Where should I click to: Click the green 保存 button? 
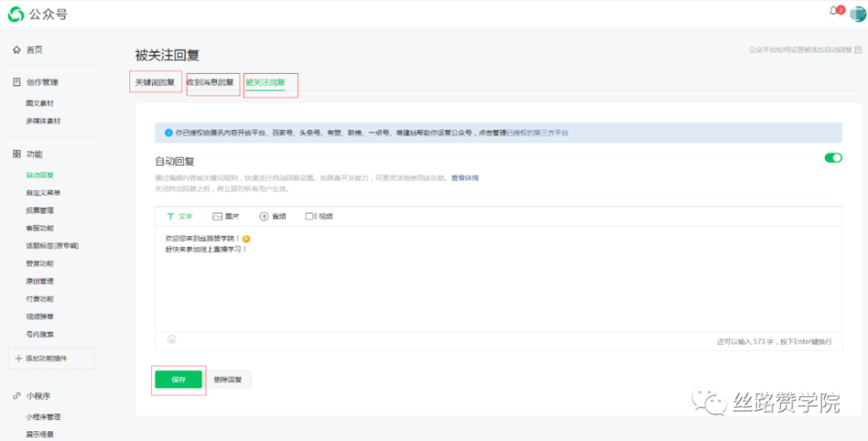(x=178, y=379)
